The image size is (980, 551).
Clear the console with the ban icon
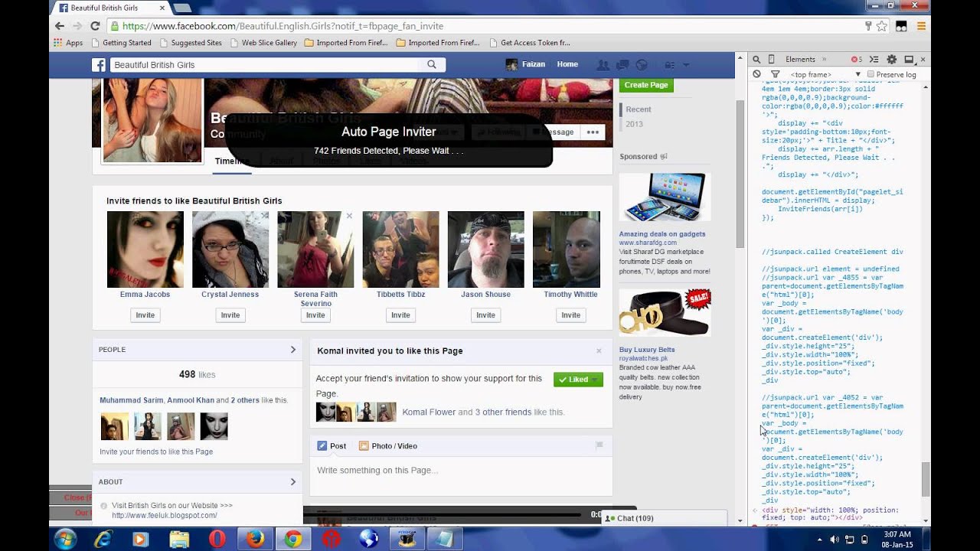pyautogui.click(x=756, y=74)
